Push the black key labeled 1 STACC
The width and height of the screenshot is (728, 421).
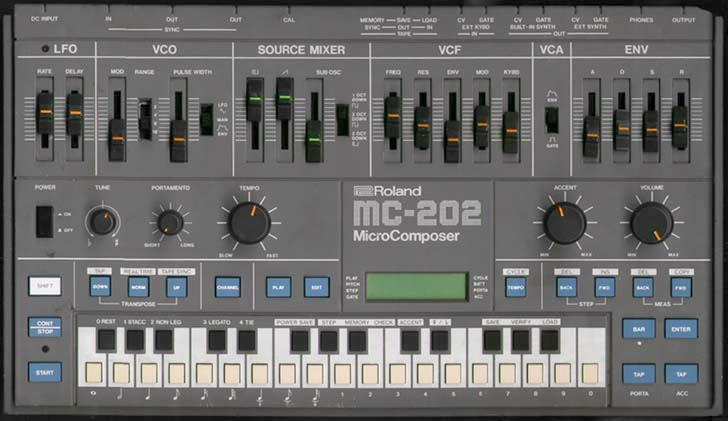click(135, 340)
